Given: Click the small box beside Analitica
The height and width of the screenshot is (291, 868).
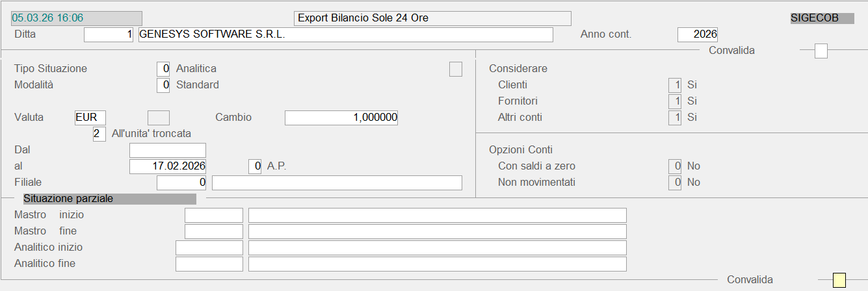Looking at the screenshot, I should [456, 69].
